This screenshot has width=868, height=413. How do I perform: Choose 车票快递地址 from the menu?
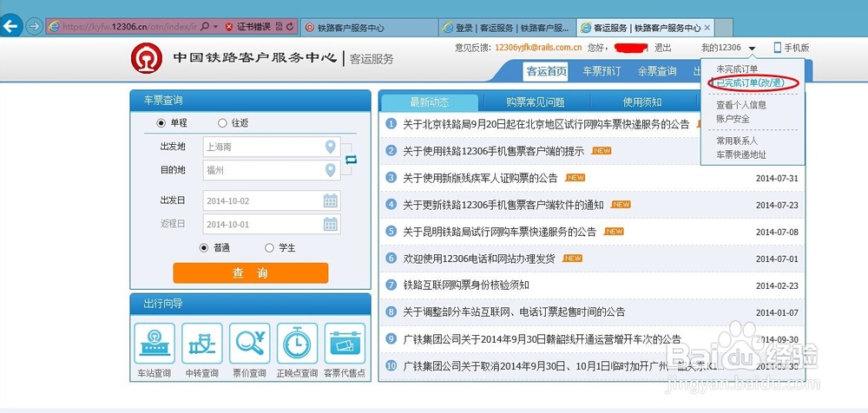coord(741,155)
